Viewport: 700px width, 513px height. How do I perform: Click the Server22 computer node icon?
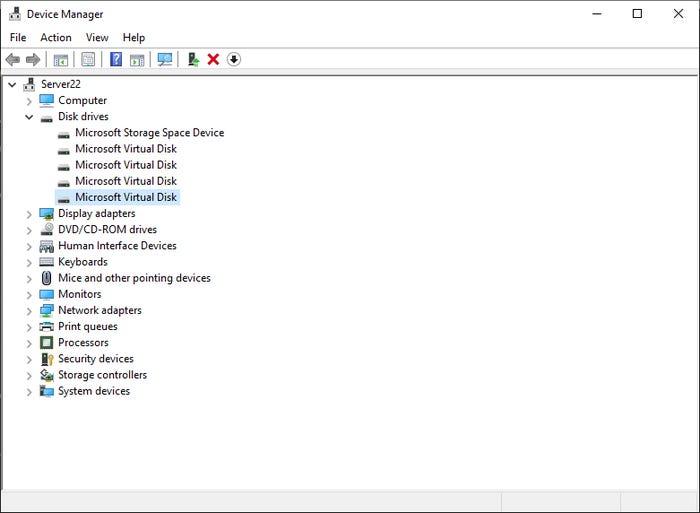(x=29, y=84)
